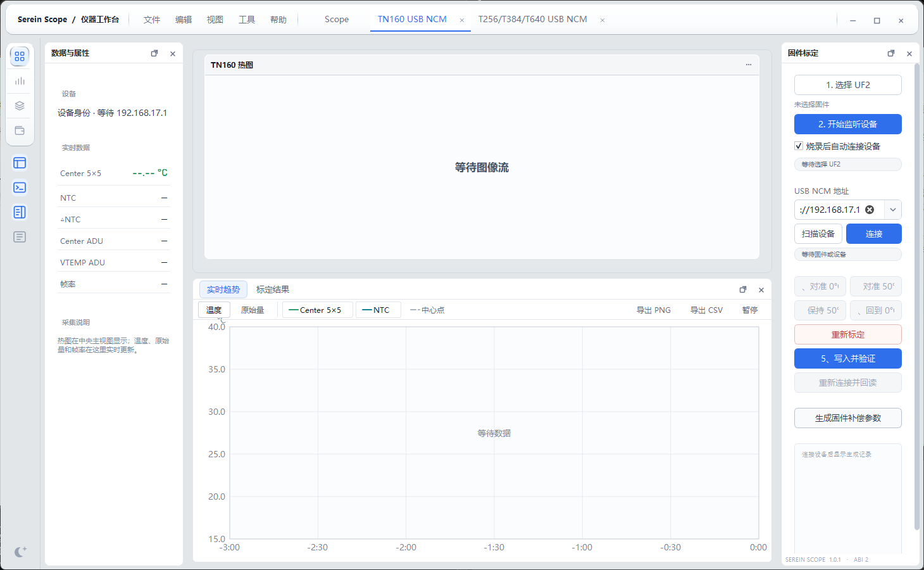Viewport: 924px width, 570px height.
Task: Click 导出 CSV in chart toolbar
Action: pos(706,310)
